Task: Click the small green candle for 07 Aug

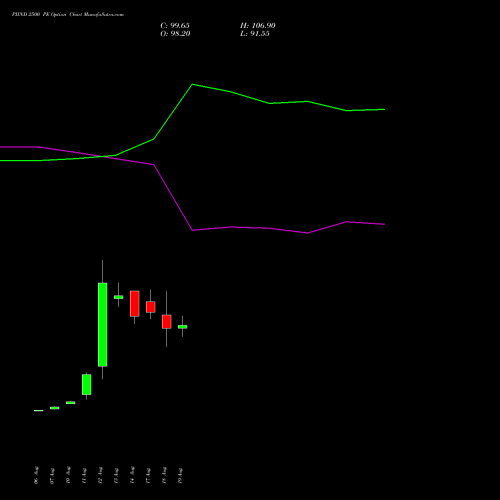Action: [55, 408]
